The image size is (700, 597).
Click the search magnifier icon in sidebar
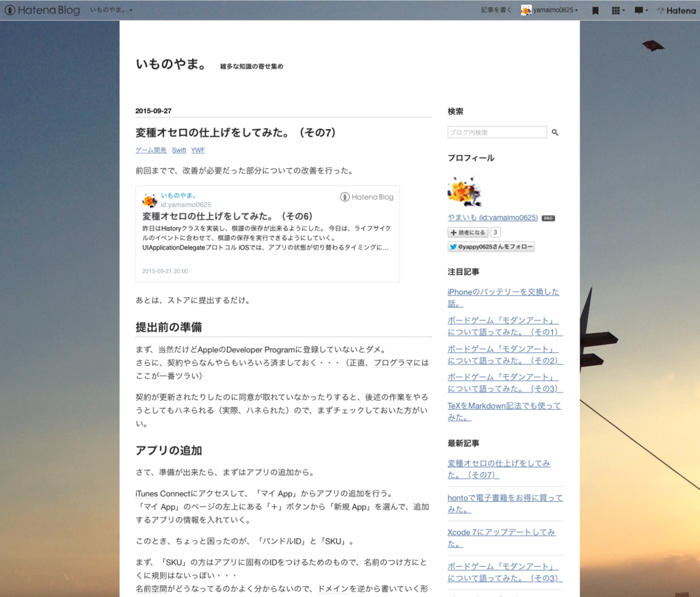click(554, 132)
